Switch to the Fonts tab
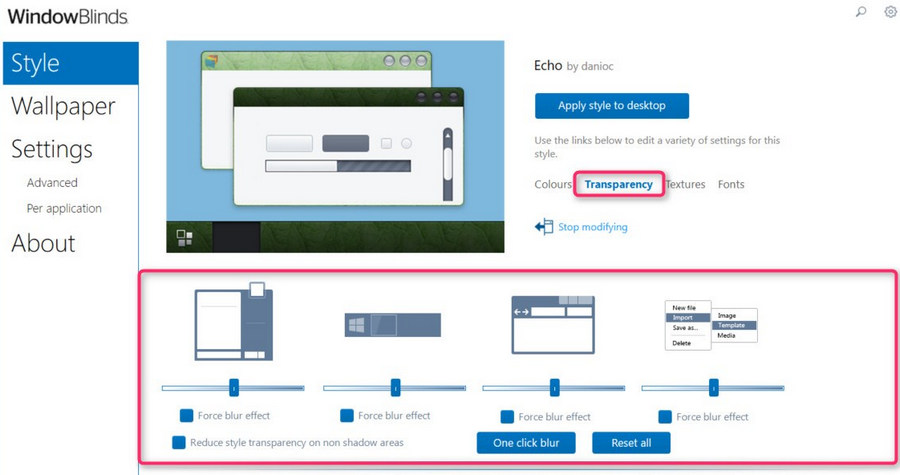900x475 pixels. (x=731, y=184)
